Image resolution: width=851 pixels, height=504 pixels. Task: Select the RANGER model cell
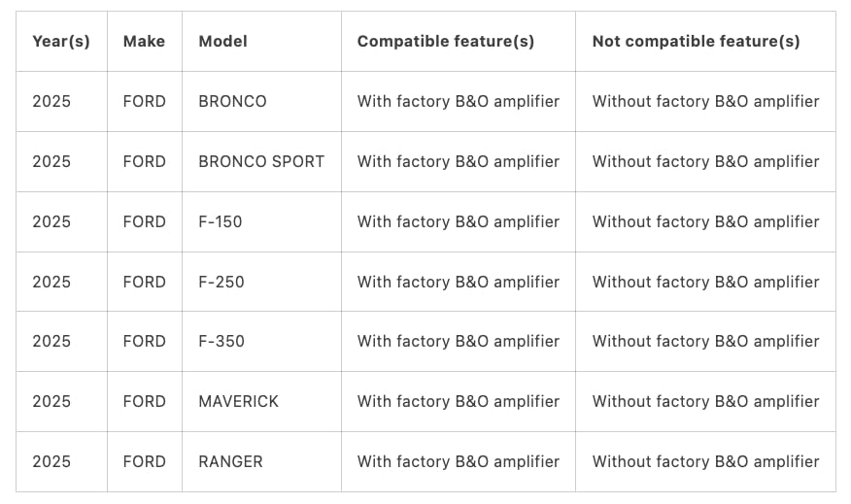(230, 461)
